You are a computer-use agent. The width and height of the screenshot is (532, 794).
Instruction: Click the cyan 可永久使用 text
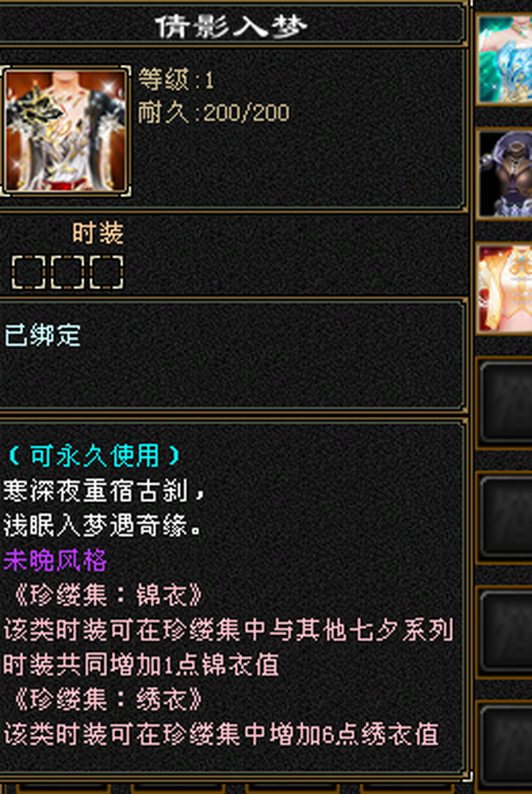point(94,456)
